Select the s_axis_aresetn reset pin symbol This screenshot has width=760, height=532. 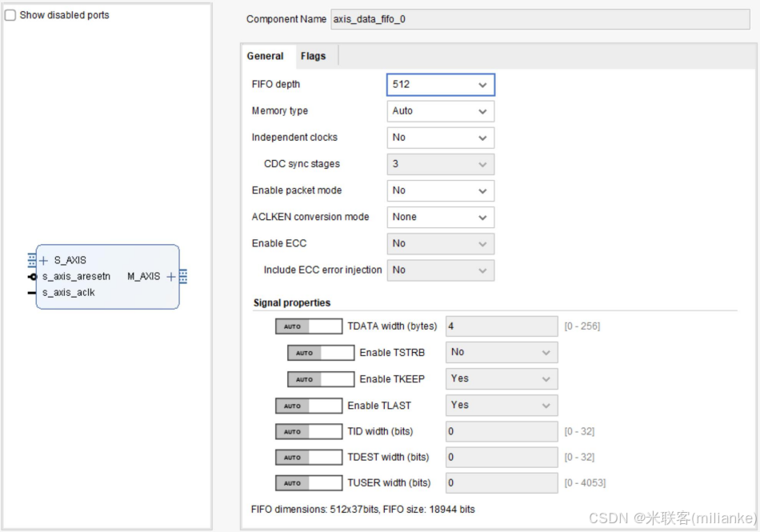(32, 276)
